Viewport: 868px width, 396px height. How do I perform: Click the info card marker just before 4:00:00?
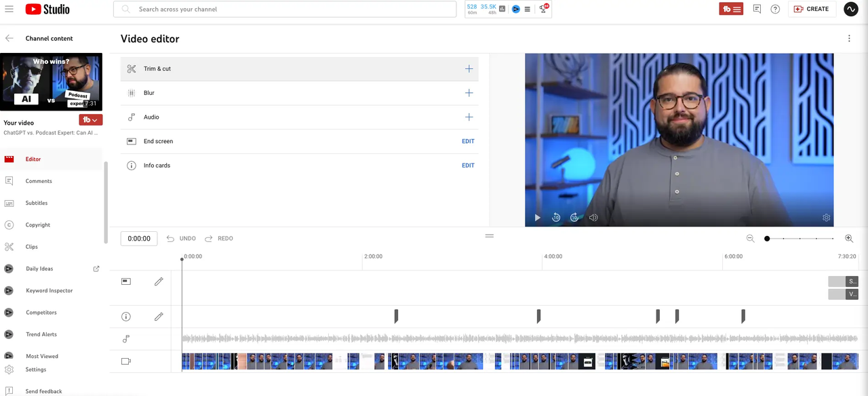click(x=538, y=316)
